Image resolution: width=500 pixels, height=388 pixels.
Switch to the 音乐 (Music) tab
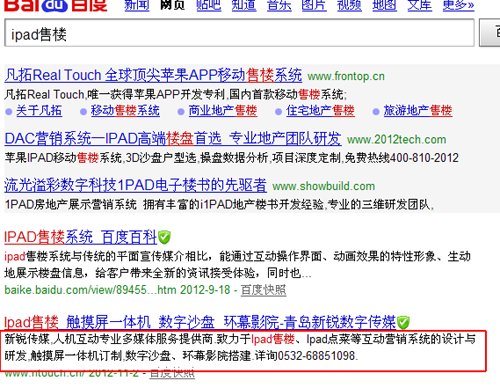(279, 5)
